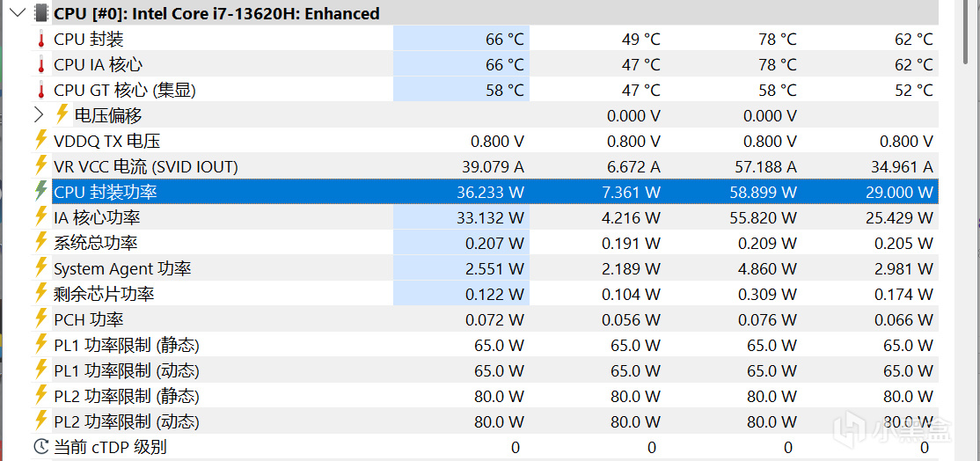The width and height of the screenshot is (980, 461).
Task: Click the thermometer icon beside CPU IA 核心
Action: [41, 65]
